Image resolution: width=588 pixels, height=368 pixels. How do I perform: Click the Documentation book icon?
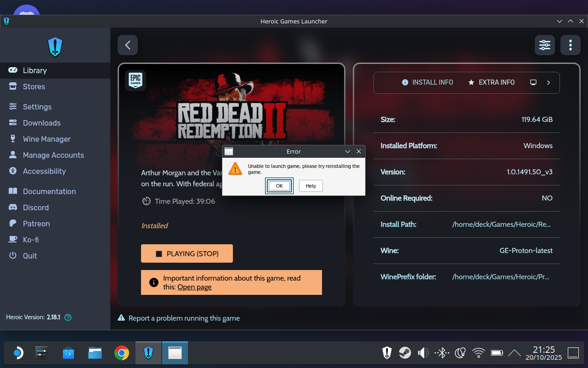[x=13, y=191]
